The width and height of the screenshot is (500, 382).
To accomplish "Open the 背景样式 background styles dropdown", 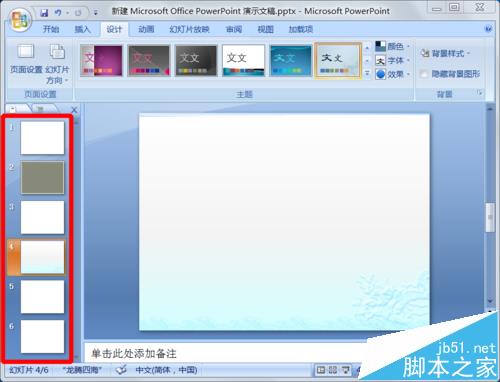I will pos(446,53).
